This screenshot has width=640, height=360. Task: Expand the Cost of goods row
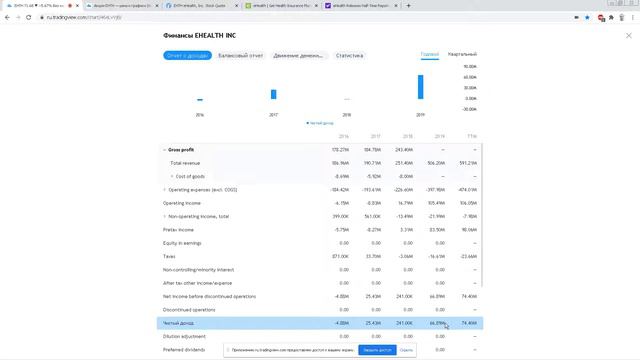(x=172, y=176)
